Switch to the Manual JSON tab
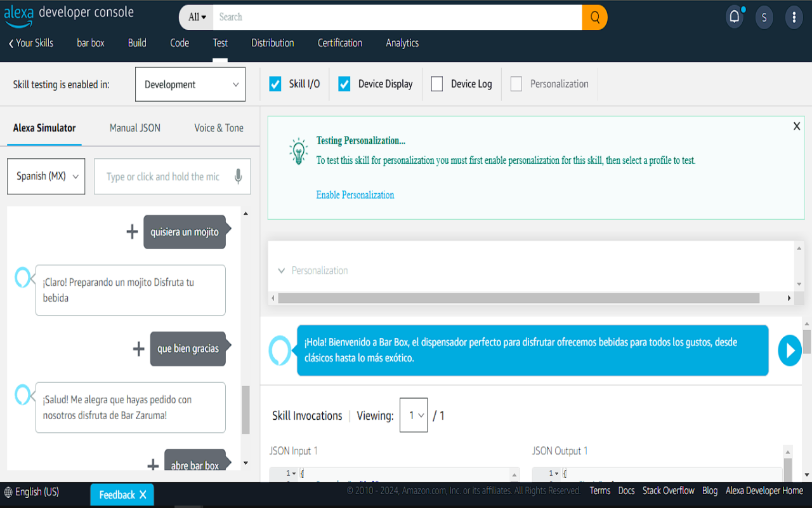This screenshot has width=812, height=508. coord(135,128)
